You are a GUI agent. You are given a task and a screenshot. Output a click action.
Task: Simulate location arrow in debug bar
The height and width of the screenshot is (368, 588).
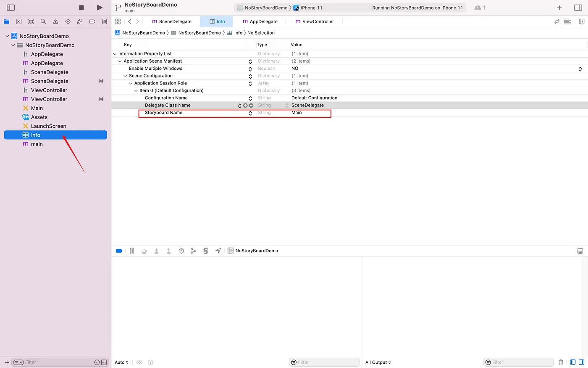(x=218, y=251)
